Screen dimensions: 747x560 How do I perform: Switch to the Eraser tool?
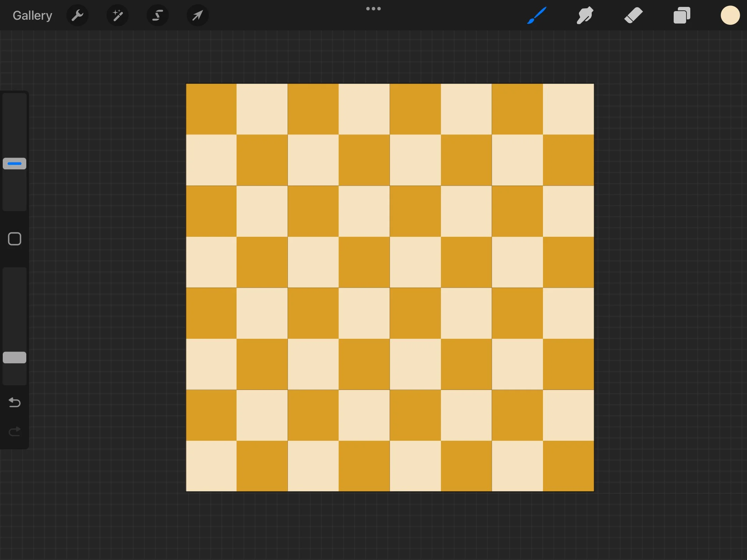point(634,15)
